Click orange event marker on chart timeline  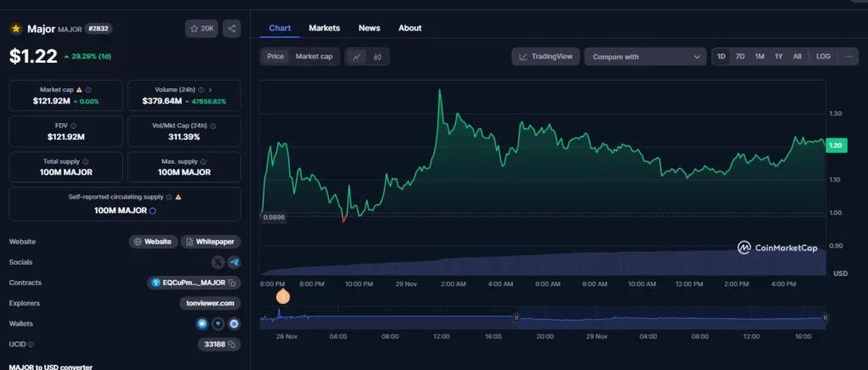click(x=283, y=297)
